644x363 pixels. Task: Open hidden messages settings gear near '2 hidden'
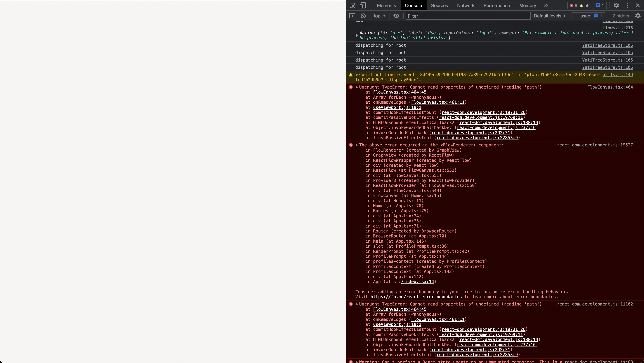[x=638, y=16]
